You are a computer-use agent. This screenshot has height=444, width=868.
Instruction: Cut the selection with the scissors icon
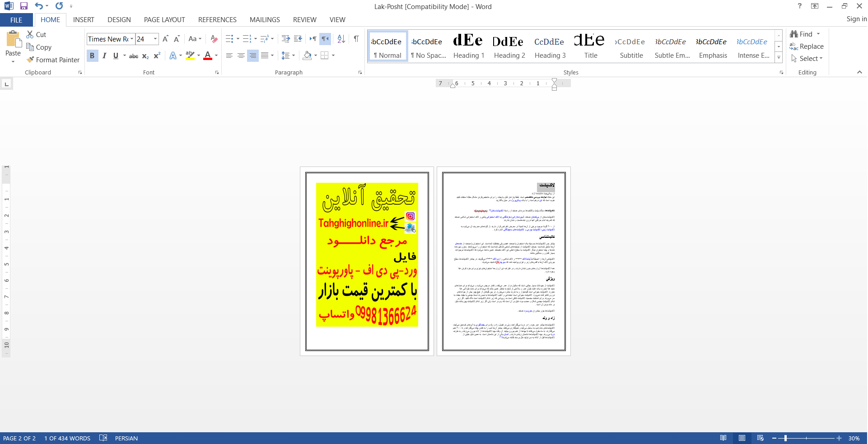coord(30,34)
